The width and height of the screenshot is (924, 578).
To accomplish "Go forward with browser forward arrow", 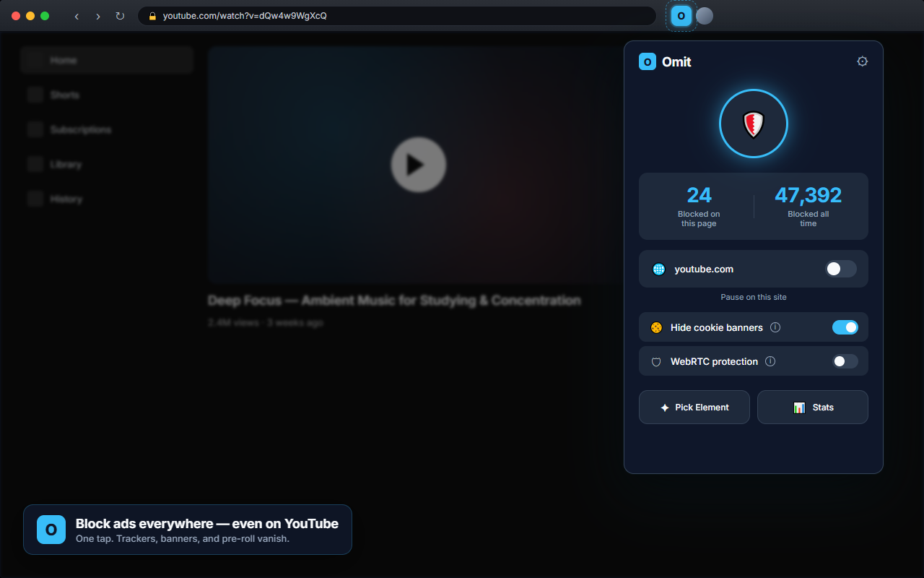I will click(x=98, y=16).
